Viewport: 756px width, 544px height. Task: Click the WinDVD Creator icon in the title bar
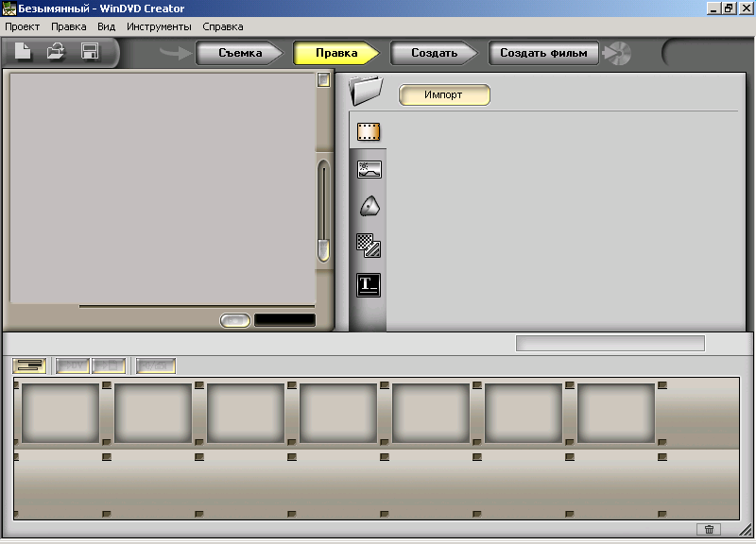coord(9,8)
